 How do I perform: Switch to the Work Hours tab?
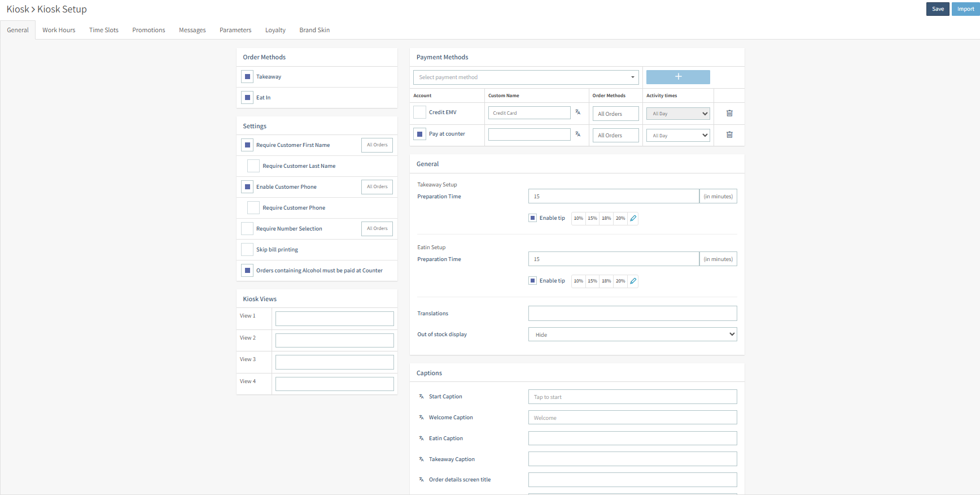point(59,30)
